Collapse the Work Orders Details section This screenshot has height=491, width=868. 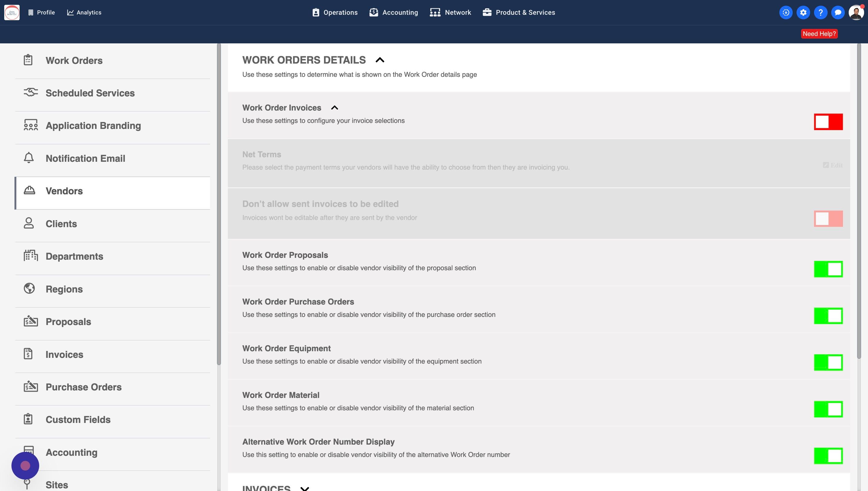380,60
